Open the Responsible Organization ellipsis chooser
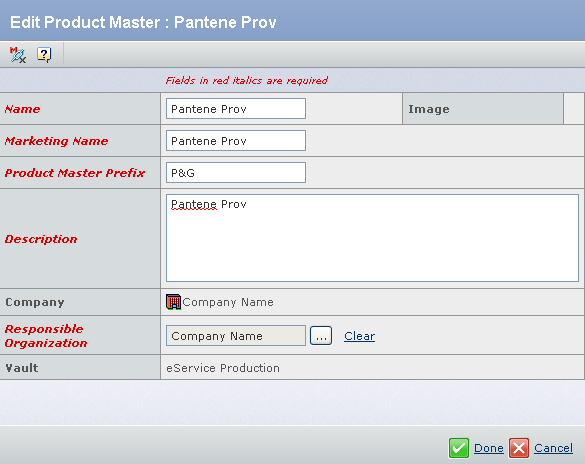Image resolution: width=585 pixels, height=464 pixels. (x=321, y=336)
